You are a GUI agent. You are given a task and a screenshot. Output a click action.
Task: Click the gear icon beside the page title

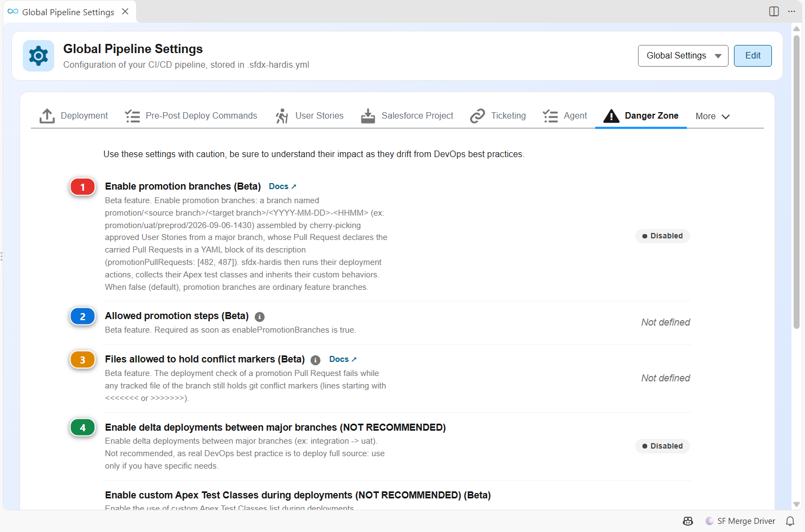(38, 56)
